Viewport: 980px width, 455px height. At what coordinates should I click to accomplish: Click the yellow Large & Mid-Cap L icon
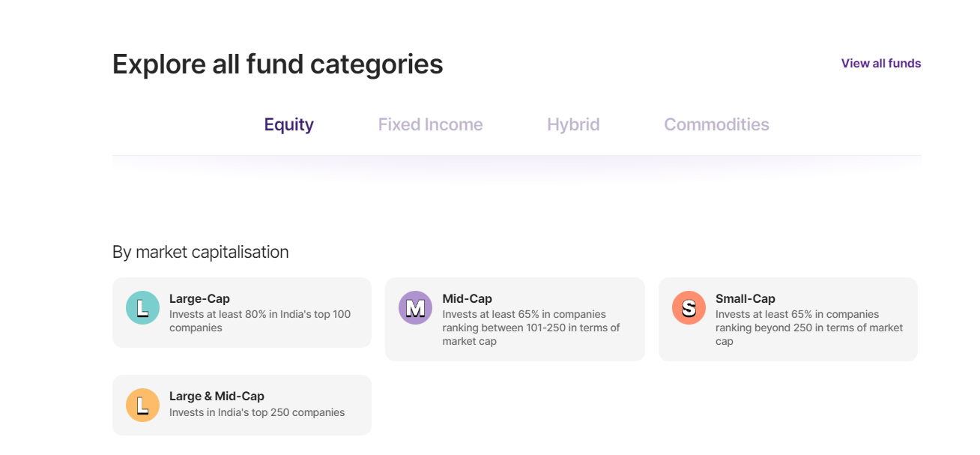click(142, 405)
